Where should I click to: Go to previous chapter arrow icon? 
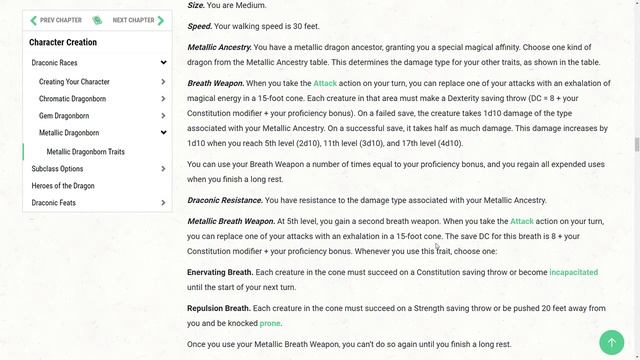tap(33, 20)
